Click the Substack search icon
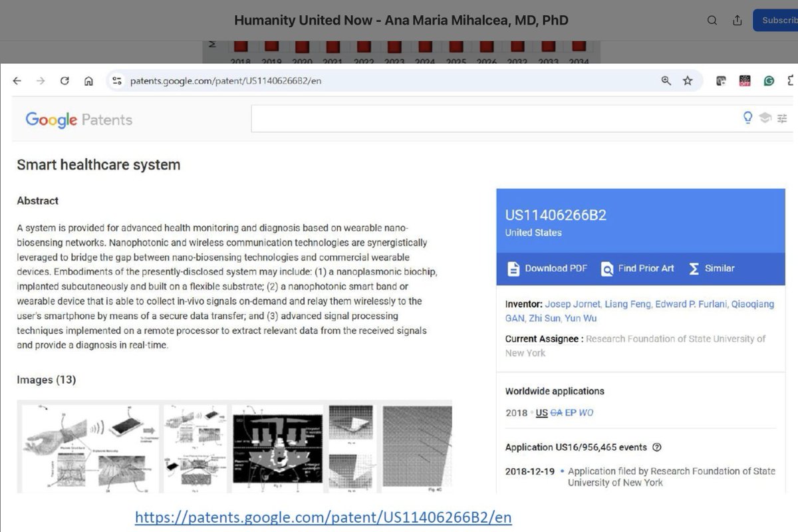Image resolution: width=798 pixels, height=532 pixels. click(712, 21)
